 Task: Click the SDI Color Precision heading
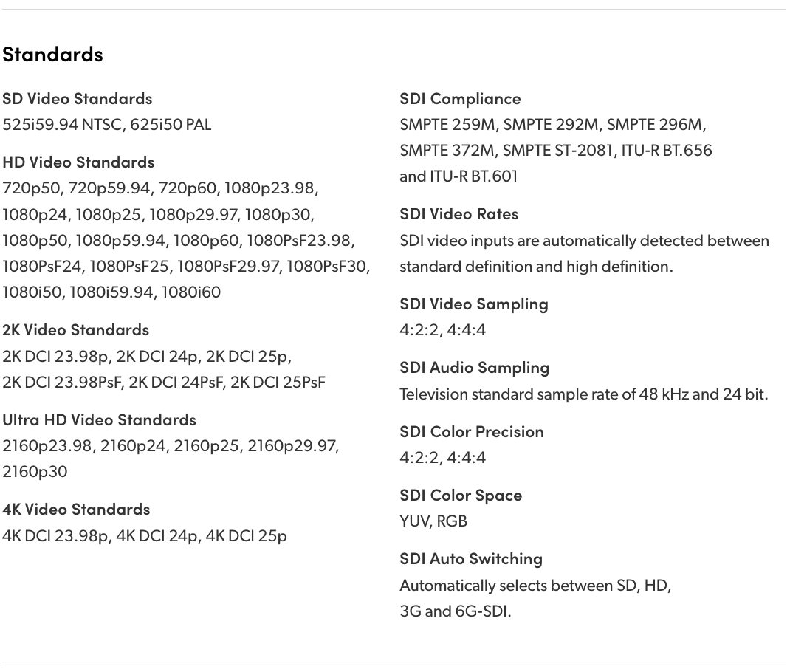471,431
